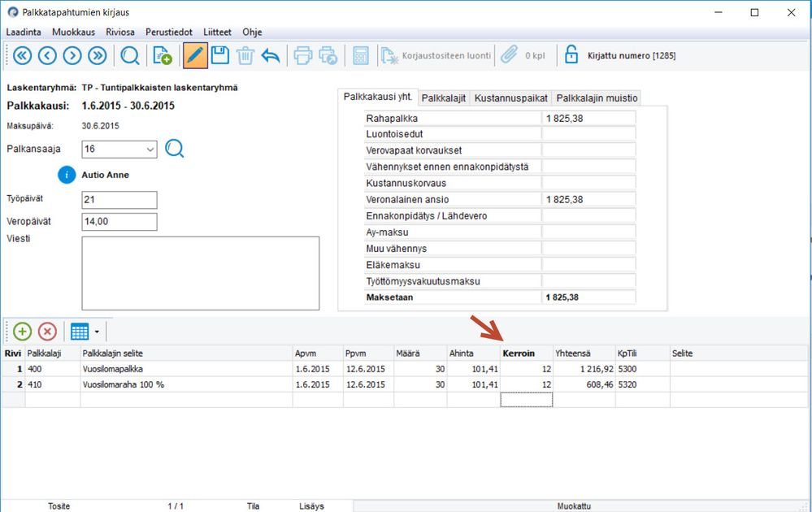
Task: Undo changes with the back arrow icon
Action: tap(271, 55)
